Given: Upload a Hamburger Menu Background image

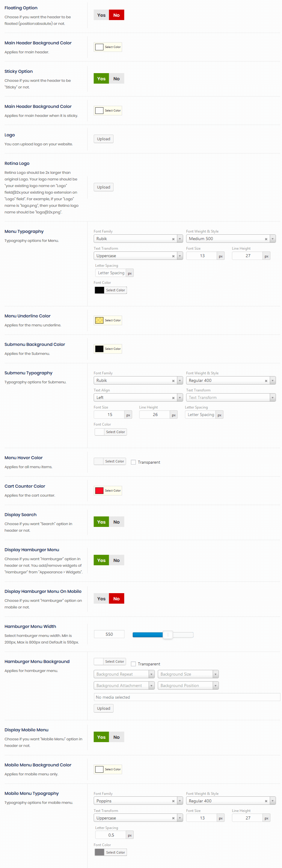Looking at the screenshot, I should tap(103, 709).
